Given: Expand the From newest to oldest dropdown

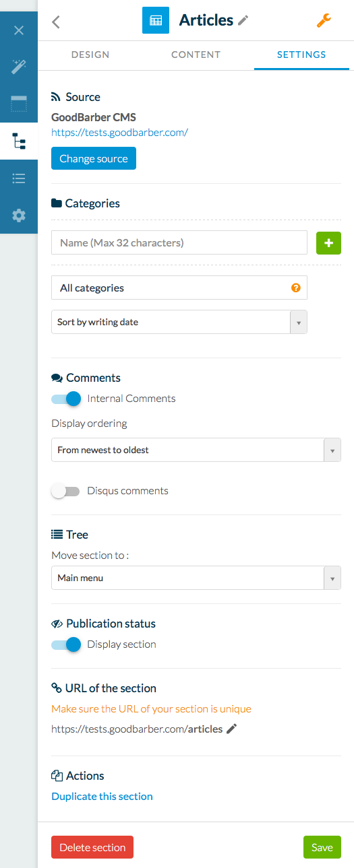Looking at the screenshot, I should click(196, 450).
